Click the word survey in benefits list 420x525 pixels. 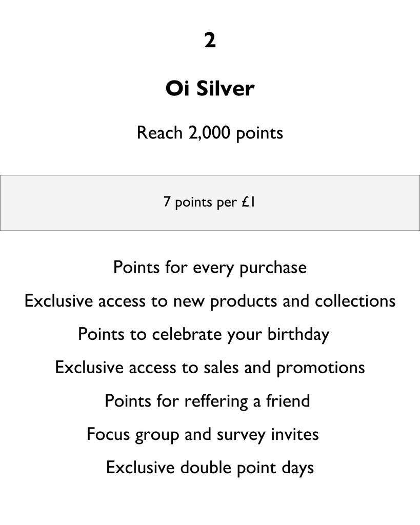tap(241, 435)
